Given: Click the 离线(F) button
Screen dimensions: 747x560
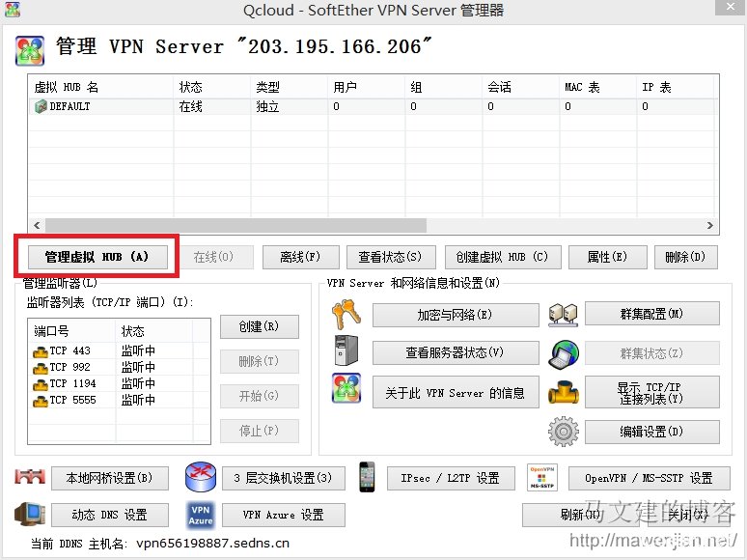Looking at the screenshot, I should click(x=300, y=258).
